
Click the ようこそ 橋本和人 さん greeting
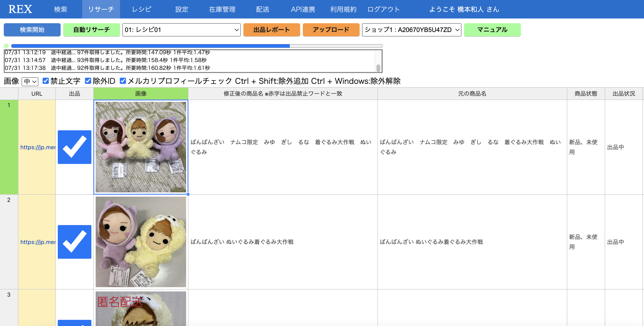pos(464,9)
